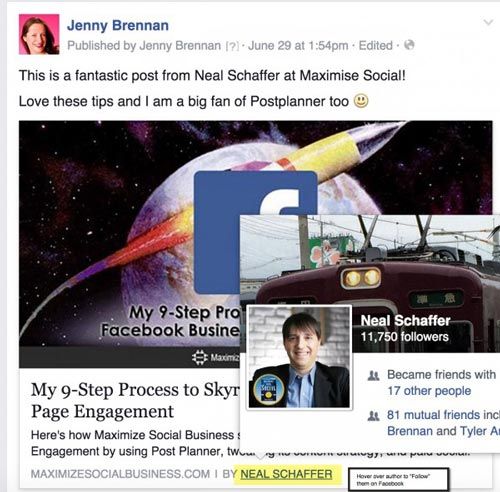Open the MAXIMIZESOCIALBUSINESS.COM source link
Screen dimensions: 500x492
pos(120,474)
